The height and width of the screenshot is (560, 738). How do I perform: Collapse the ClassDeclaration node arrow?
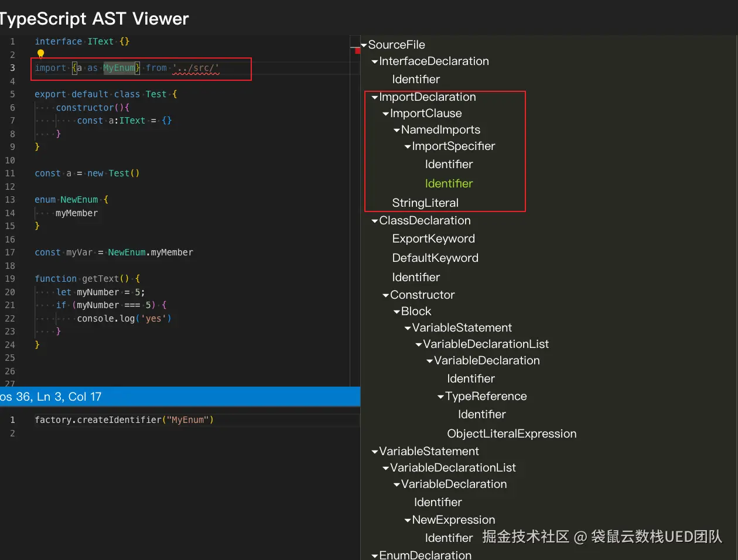375,221
